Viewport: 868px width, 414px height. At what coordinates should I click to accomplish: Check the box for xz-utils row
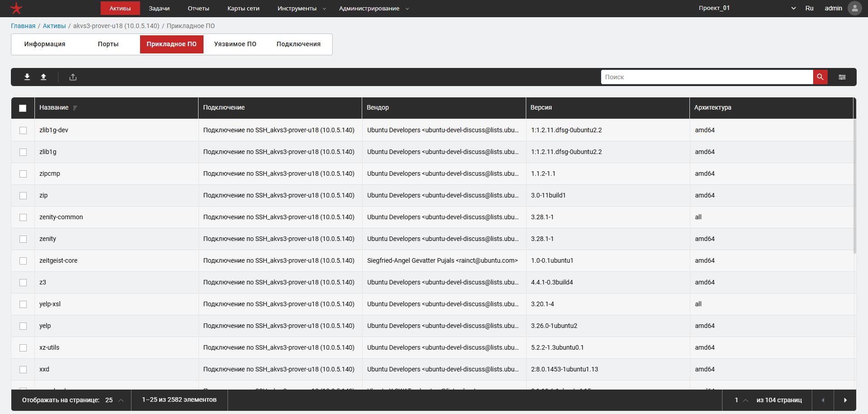[23, 348]
